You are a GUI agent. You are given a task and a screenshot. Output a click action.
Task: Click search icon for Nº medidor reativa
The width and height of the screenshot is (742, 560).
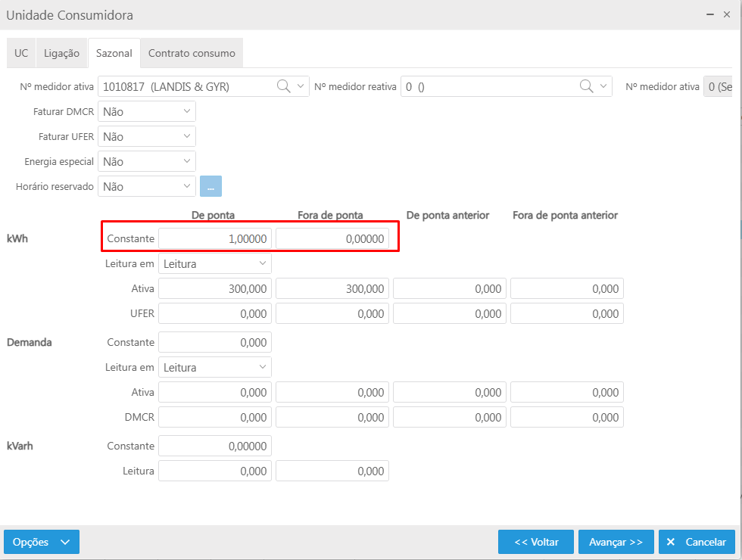click(x=586, y=86)
